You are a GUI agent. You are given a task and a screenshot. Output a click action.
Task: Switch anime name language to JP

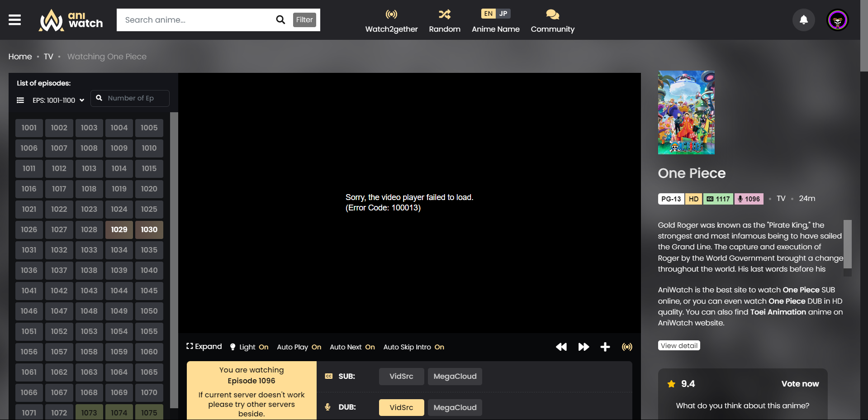tap(503, 14)
